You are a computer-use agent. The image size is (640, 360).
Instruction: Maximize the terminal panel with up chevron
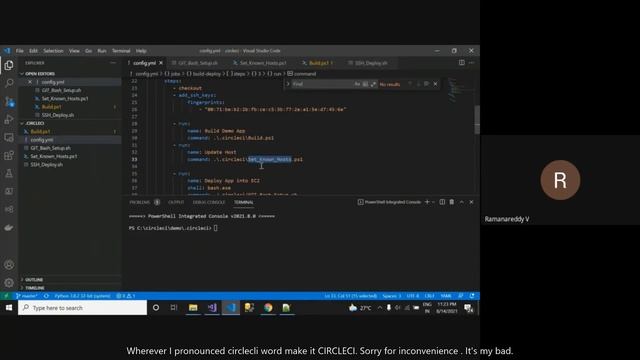(x=462, y=202)
